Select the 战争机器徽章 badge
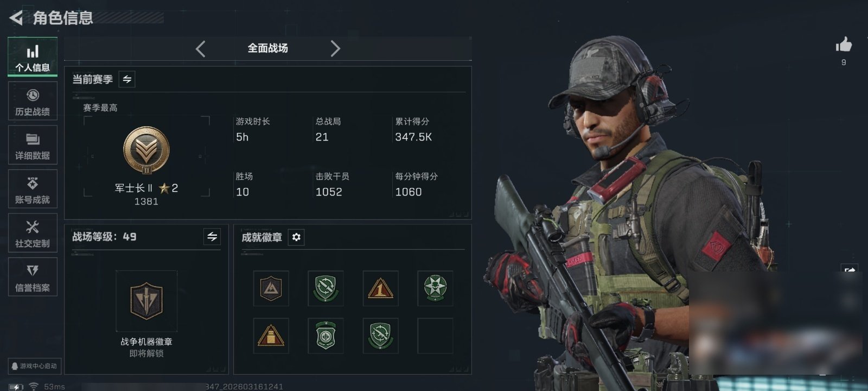The width and height of the screenshot is (868, 391). pyautogui.click(x=146, y=301)
